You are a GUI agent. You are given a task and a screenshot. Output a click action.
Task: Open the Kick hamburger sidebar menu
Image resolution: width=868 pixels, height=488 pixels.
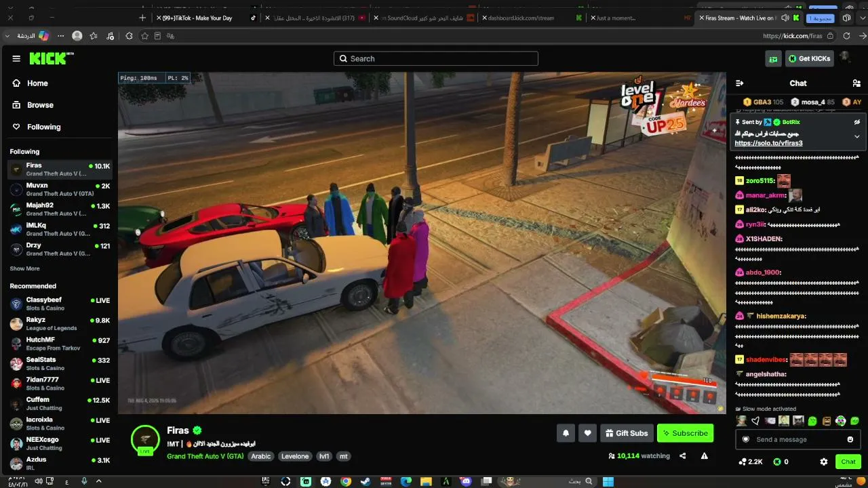tap(16, 58)
